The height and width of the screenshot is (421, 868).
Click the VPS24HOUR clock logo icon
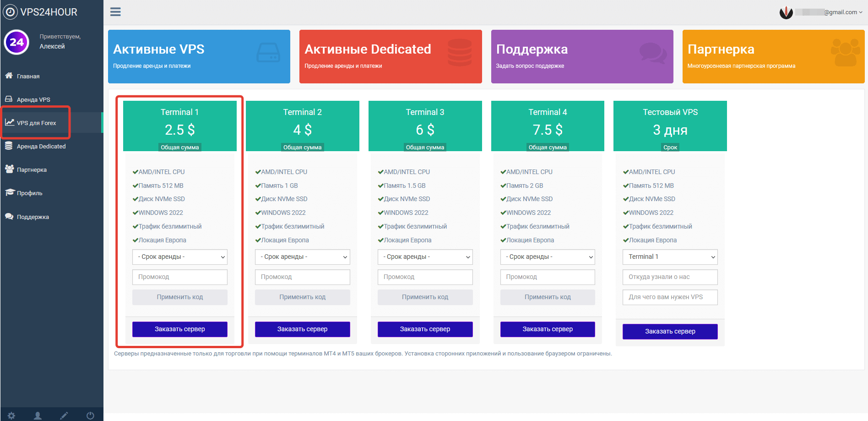[x=10, y=12]
